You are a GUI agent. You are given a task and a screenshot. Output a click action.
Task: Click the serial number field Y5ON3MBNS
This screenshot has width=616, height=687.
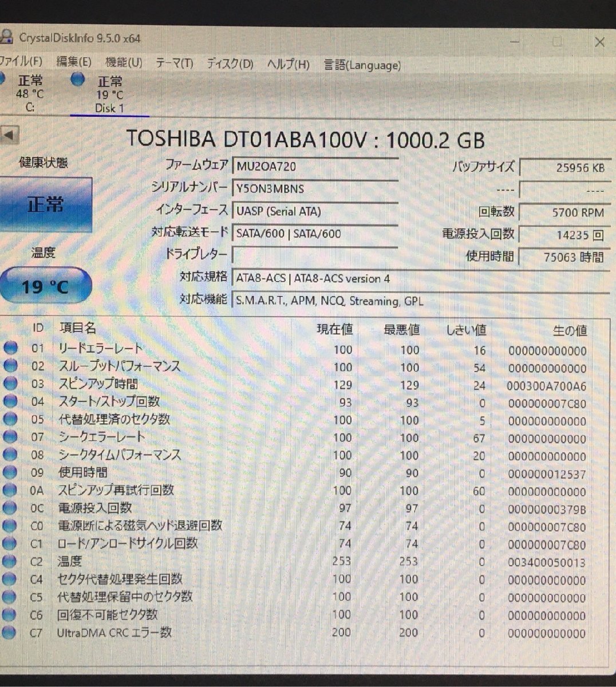click(x=315, y=188)
